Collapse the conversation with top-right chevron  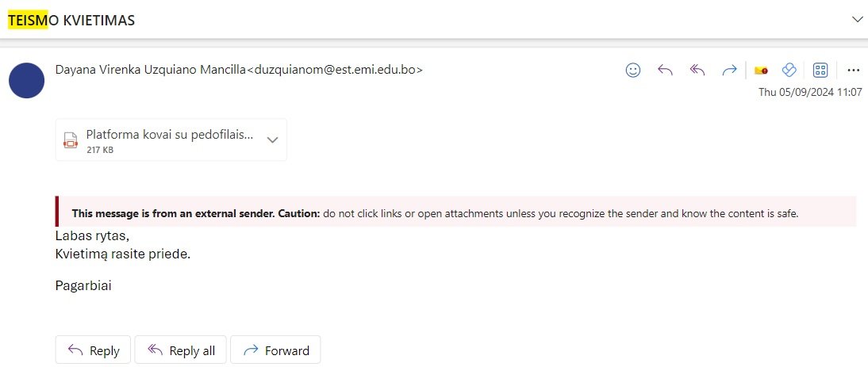coord(857,18)
